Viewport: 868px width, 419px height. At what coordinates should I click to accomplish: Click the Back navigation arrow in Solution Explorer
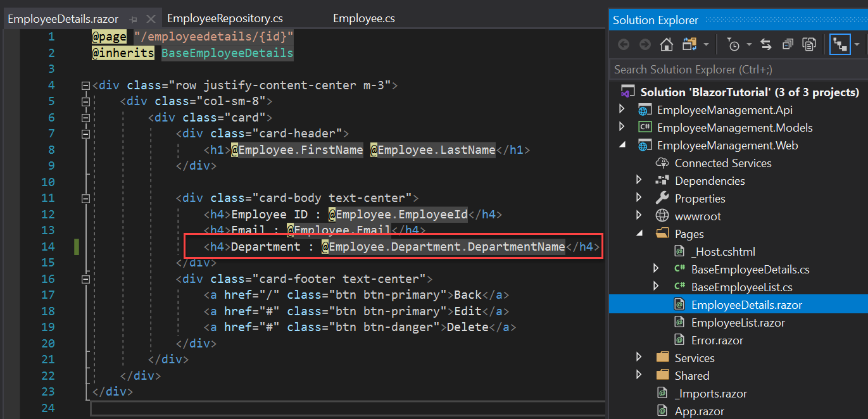coord(624,44)
